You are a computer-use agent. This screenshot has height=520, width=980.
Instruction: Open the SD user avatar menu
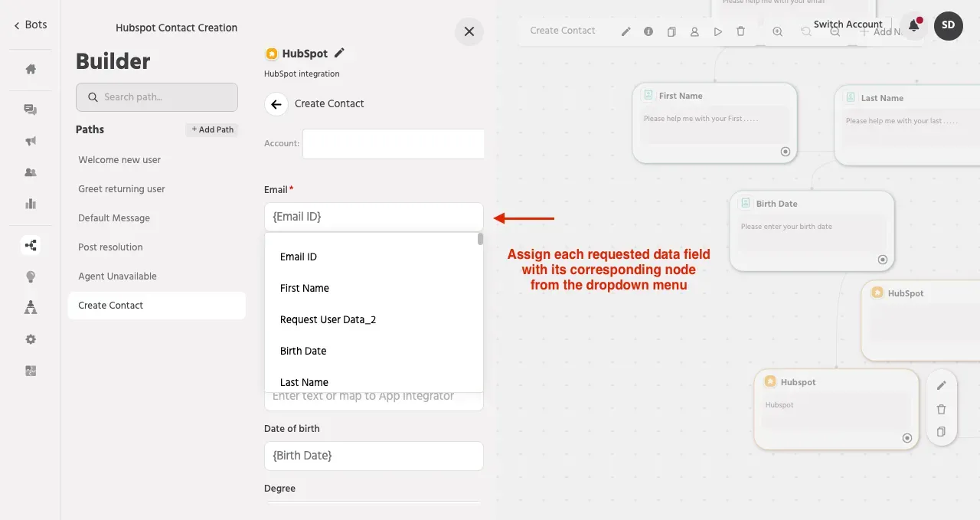coord(949,25)
